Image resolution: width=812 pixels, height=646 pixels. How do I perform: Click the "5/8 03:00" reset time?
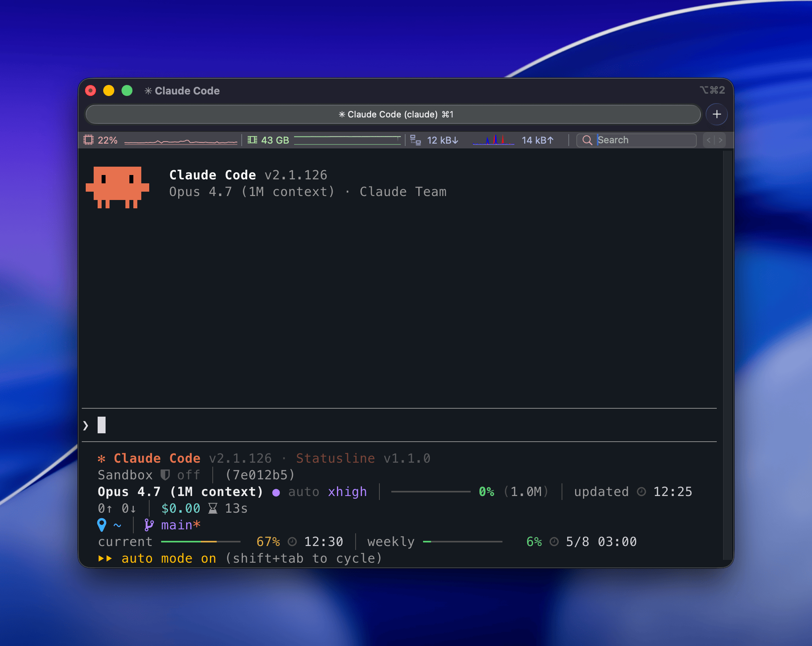click(x=601, y=542)
